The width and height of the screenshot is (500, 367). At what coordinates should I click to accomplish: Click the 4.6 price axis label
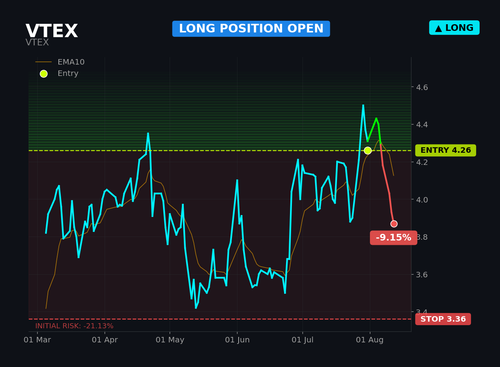click(422, 87)
